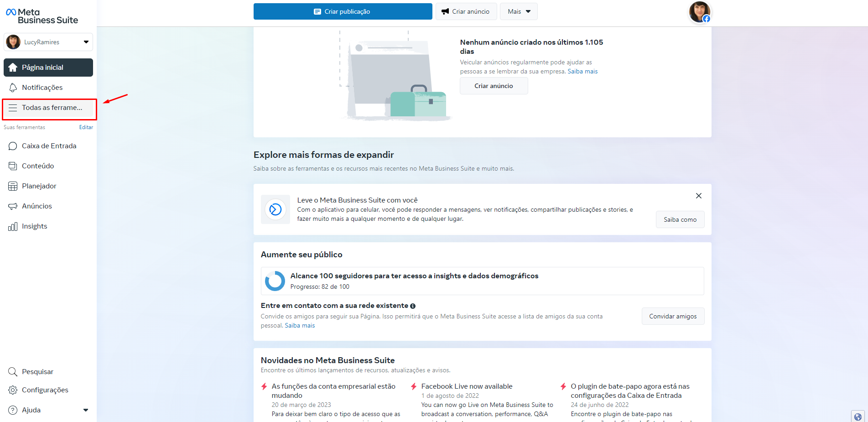Click Criar anúncio button in the ad card
The height and width of the screenshot is (422, 868).
494,86
